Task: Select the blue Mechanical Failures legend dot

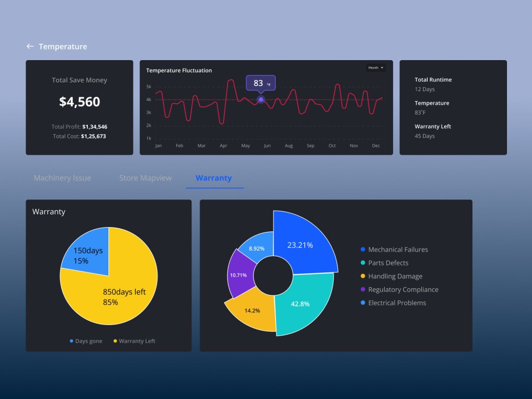Action: point(362,249)
